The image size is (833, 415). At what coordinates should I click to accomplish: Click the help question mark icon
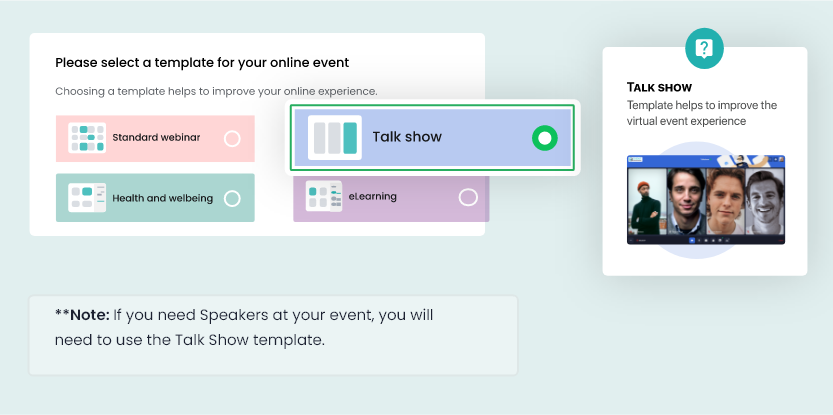click(x=704, y=48)
